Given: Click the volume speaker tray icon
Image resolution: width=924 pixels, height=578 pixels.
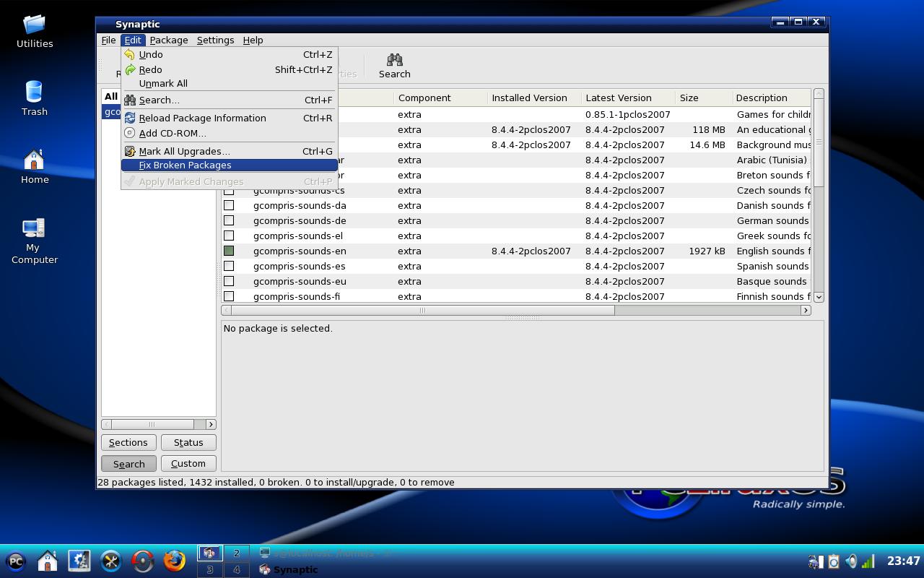Looking at the screenshot, I should [x=852, y=561].
